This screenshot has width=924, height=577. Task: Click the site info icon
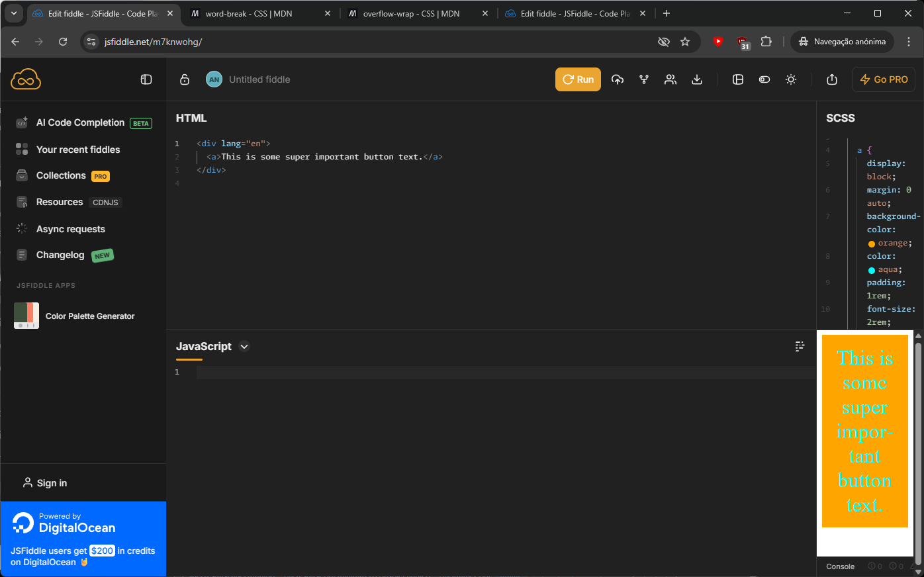point(91,42)
